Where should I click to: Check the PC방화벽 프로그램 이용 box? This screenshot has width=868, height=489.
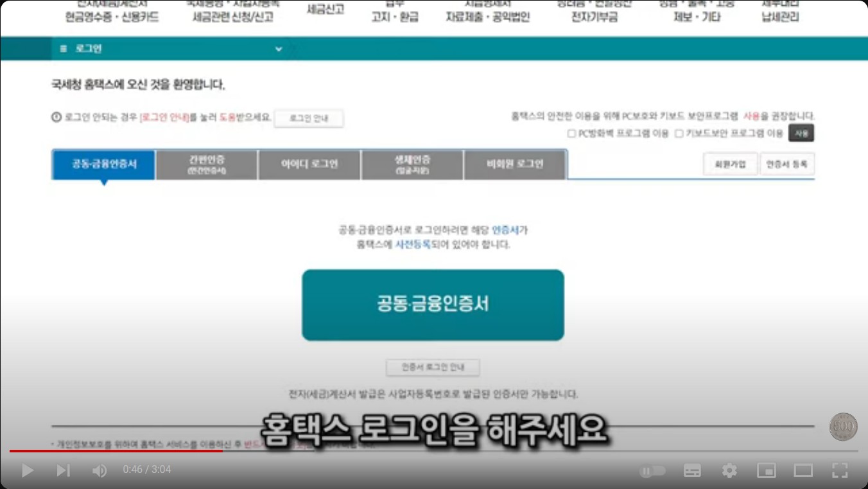pos(571,134)
